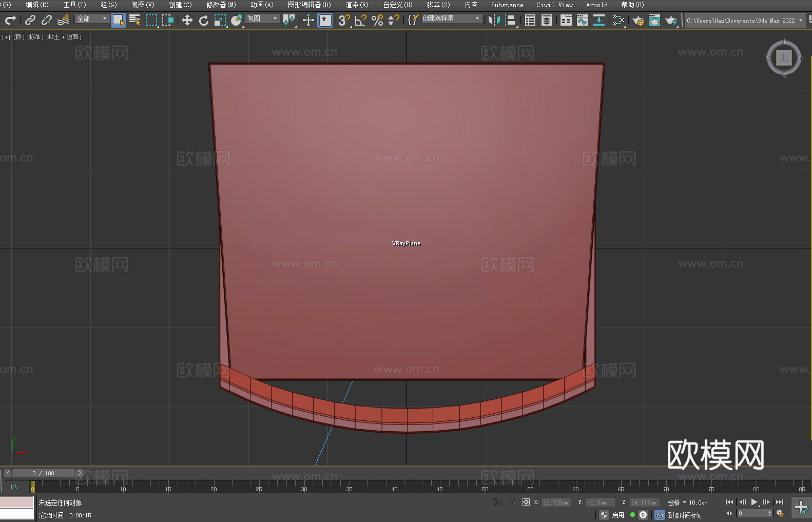Open the Material Editor nodes icon
812x522 pixels.
tap(618, 20)
